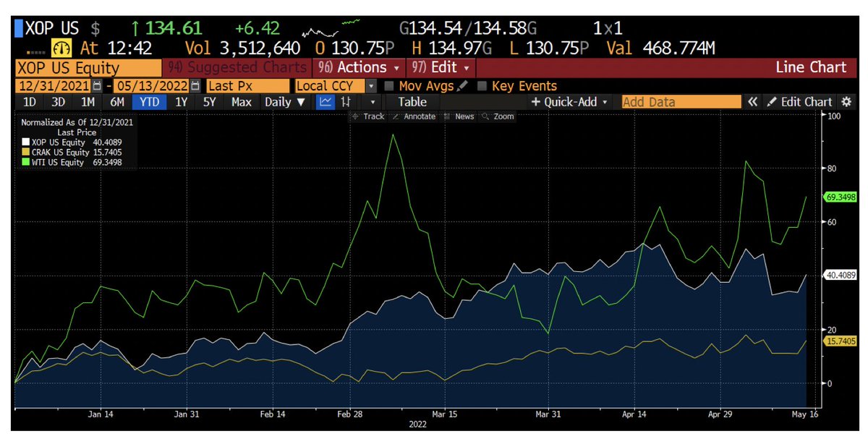Image resolution: width=868 pixels, height=439 pixels.
Task: Expand the Local CCY currency dropdown arrow
Action: click(x=372, y=86)
